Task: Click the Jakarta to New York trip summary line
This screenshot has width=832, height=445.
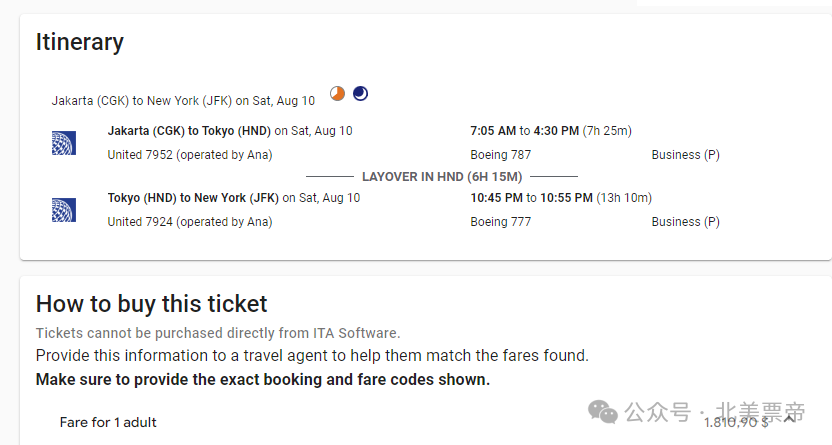Action: (x=183, y=101)
